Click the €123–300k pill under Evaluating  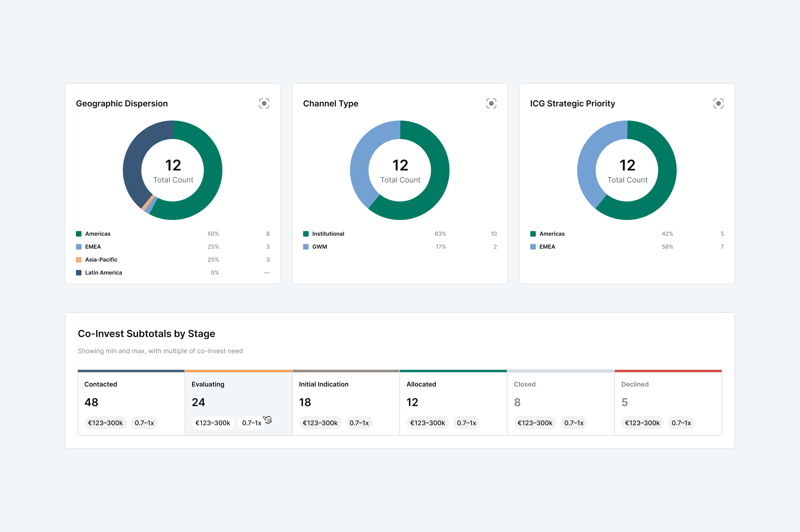click(x=213, y=423)
